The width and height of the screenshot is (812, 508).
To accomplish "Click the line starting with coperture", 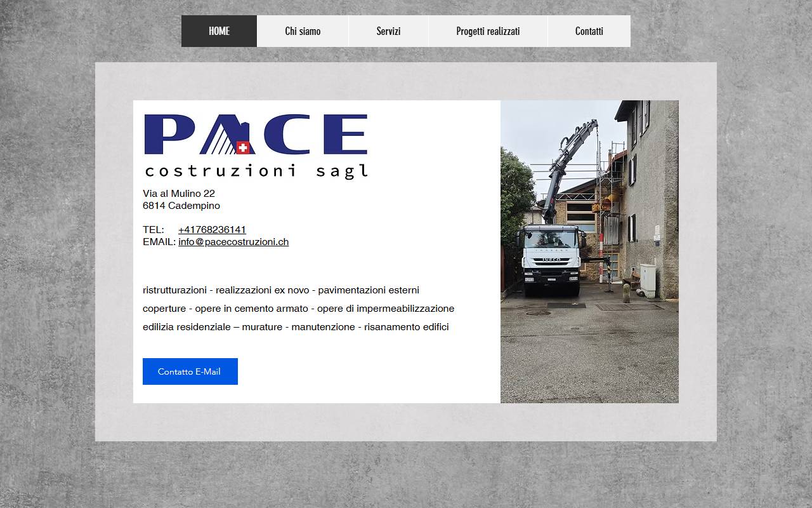I will [299, 309].
